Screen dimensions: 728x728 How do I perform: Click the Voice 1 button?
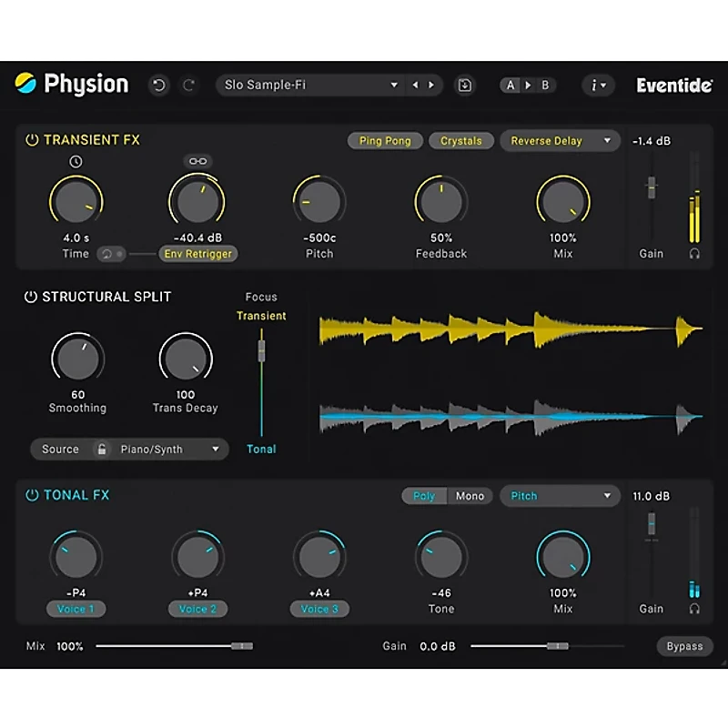(x=76, y=609)
